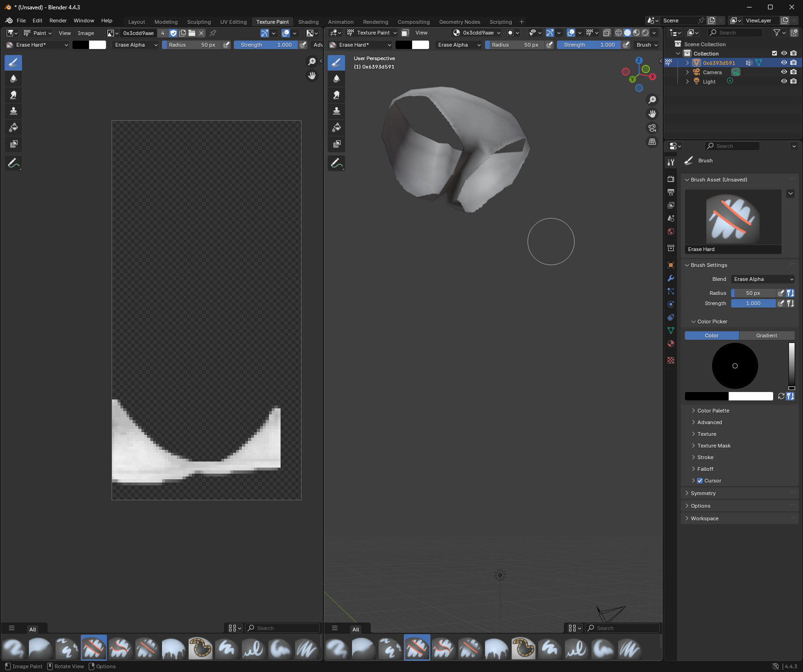Choose the Fill tool in image editor
803x672 pixels.
(x=13, y=127)
